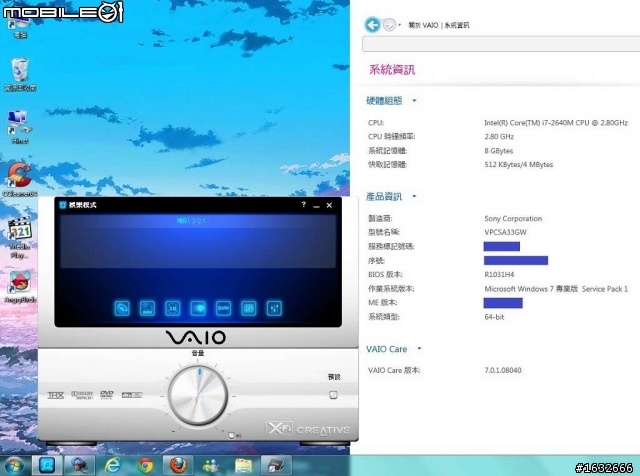Click the help question mark in X-Fi panel
This screenshot has width=640, height=476.
[x=304, y=205]
